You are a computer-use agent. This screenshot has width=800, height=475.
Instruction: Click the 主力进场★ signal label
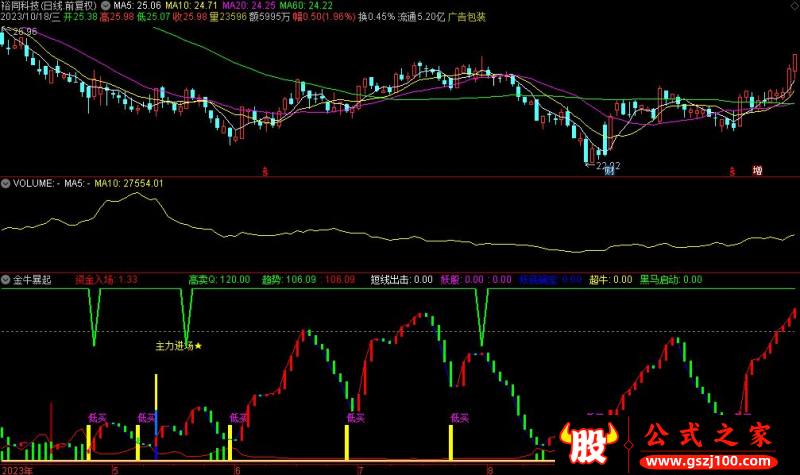coord(179,346)
